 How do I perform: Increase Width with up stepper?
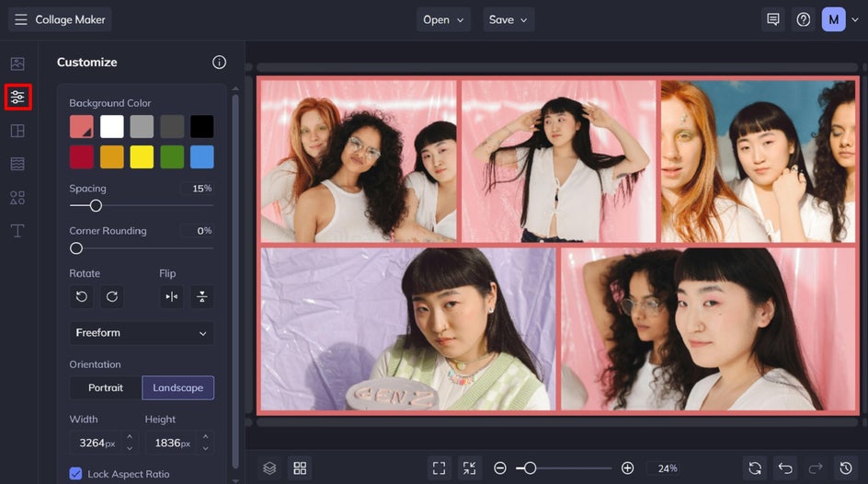pos(130,436)
